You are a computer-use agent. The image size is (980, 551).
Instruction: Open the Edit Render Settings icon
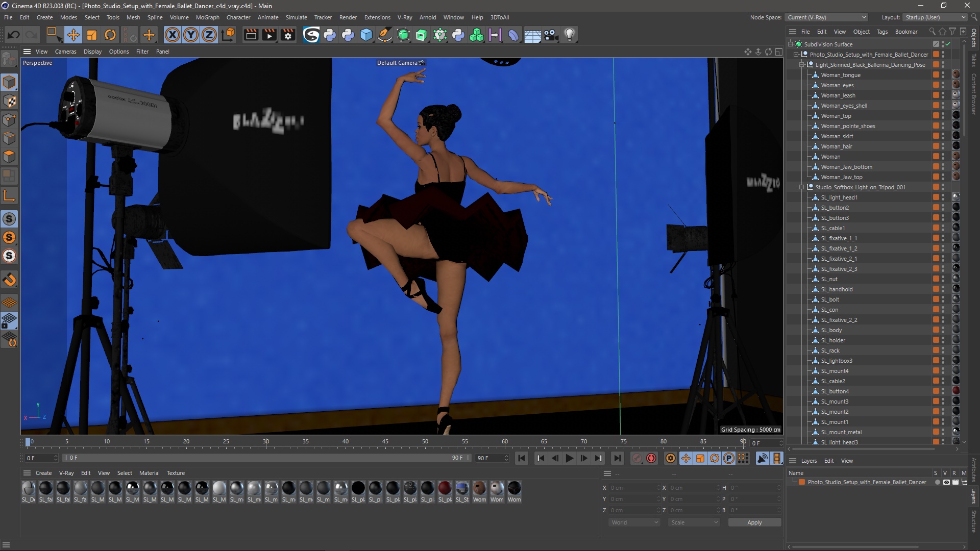coord(288,35)
